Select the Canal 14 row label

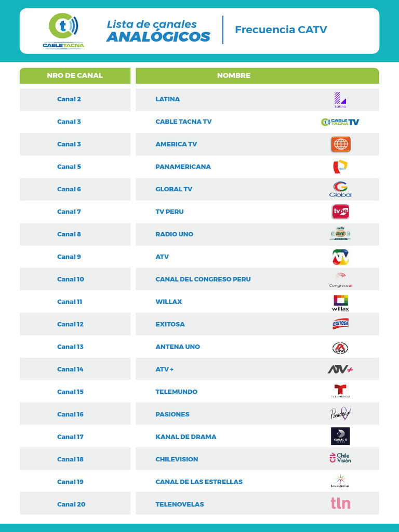coord(70,369)
